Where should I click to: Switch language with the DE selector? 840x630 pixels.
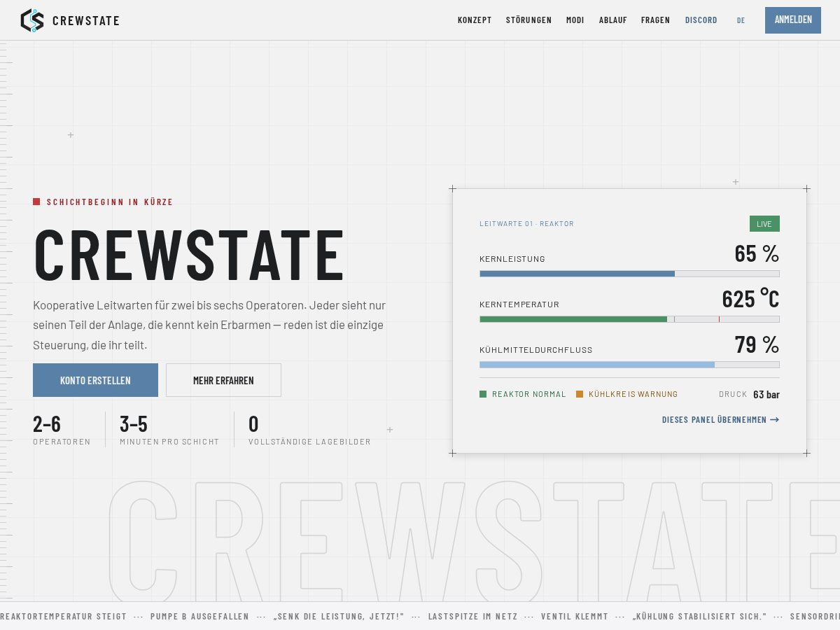click(x=741, y=20)
